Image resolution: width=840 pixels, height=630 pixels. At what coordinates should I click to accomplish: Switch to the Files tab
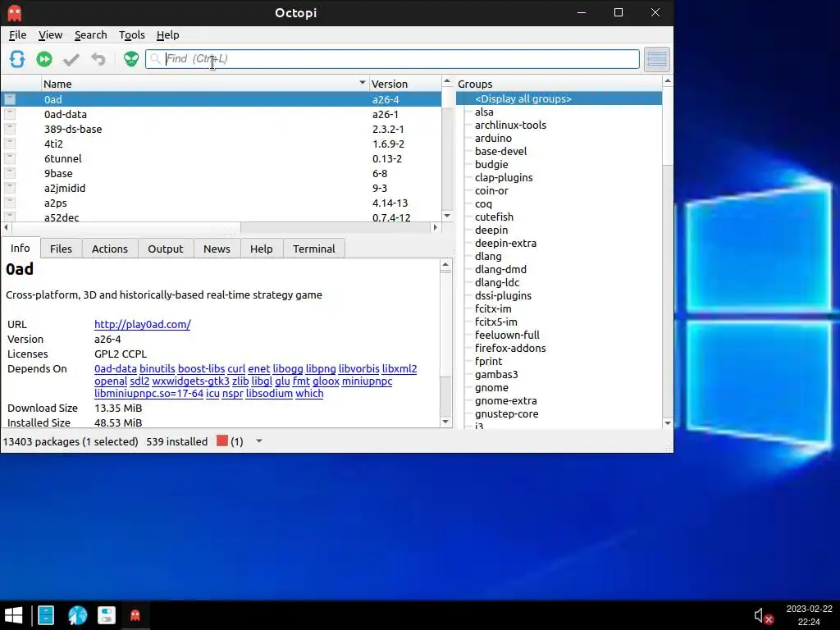point(61,249)
